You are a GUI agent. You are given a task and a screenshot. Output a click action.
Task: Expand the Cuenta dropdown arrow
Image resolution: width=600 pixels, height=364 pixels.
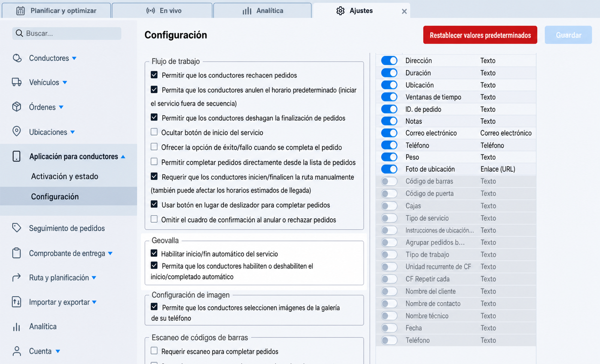(x=58, y=351)
